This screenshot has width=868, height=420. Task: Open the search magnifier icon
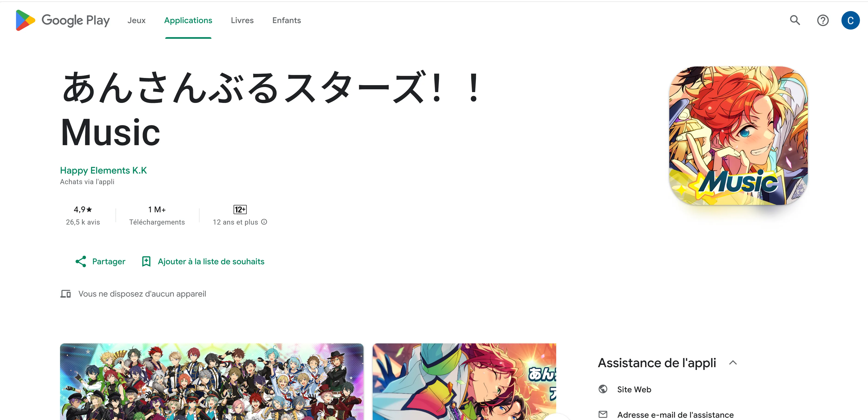[795, 20]
